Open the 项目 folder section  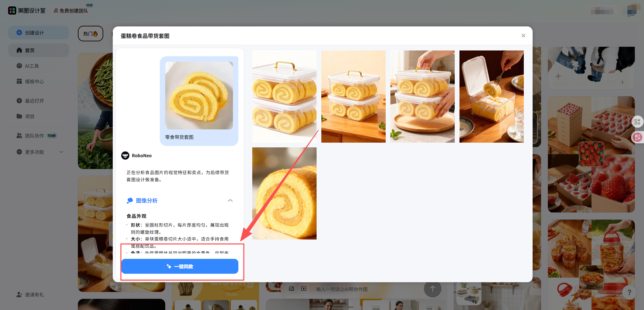29,117
